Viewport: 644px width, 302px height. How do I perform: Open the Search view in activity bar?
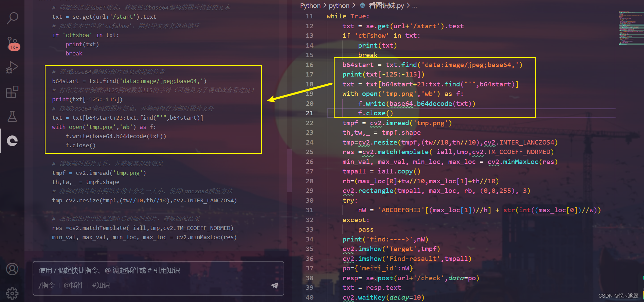click(12, 18)
